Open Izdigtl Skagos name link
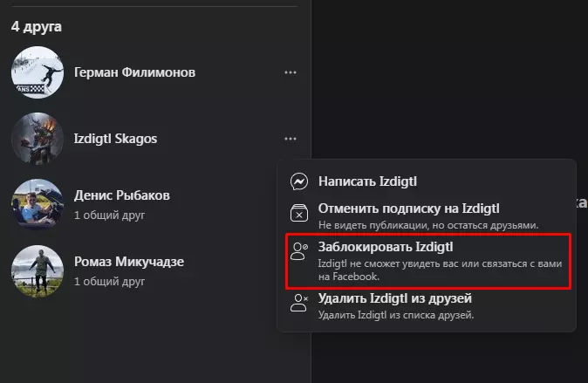The width and height of the screenshot is (588, 383). 115,139
